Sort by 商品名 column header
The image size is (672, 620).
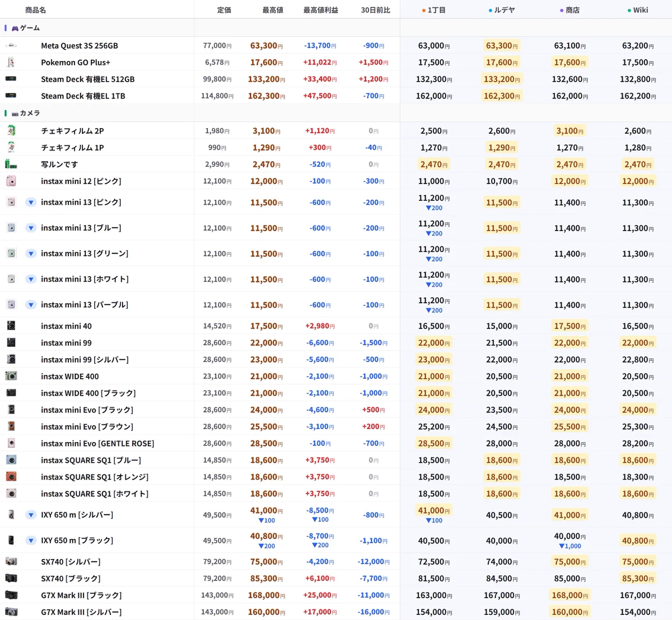point(35,10)
